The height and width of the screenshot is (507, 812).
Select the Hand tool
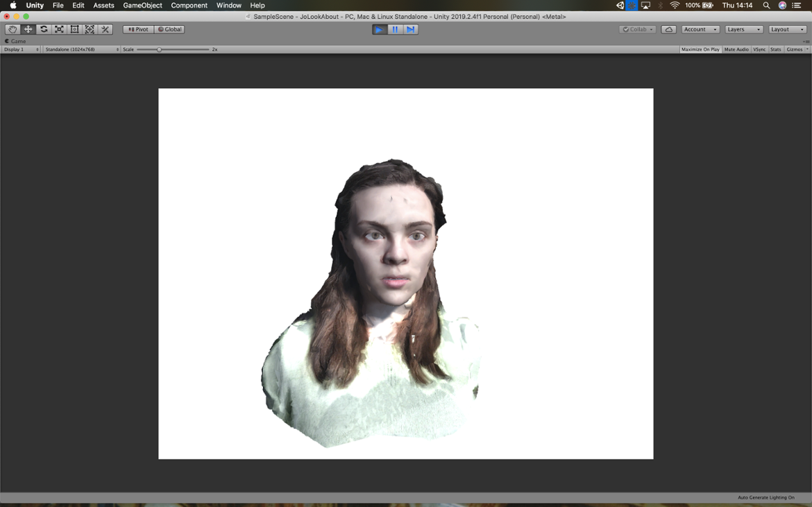[12, 29]
